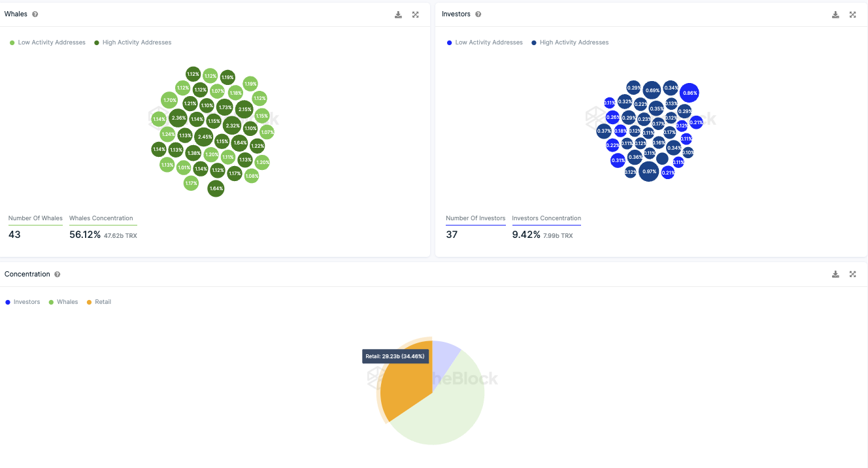Expand the Concentration panel to fullscreen
868x468 pixels.
(x=853, y=275)
